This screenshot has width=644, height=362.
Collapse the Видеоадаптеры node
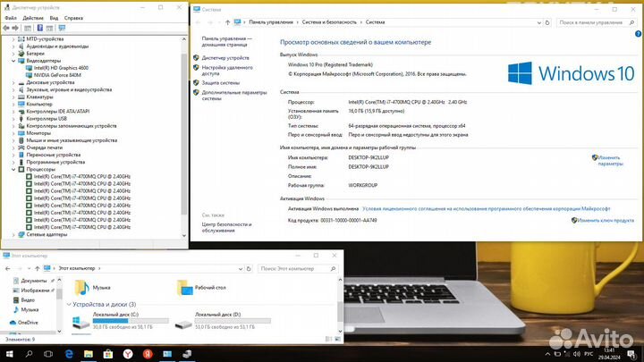(13, 61)
